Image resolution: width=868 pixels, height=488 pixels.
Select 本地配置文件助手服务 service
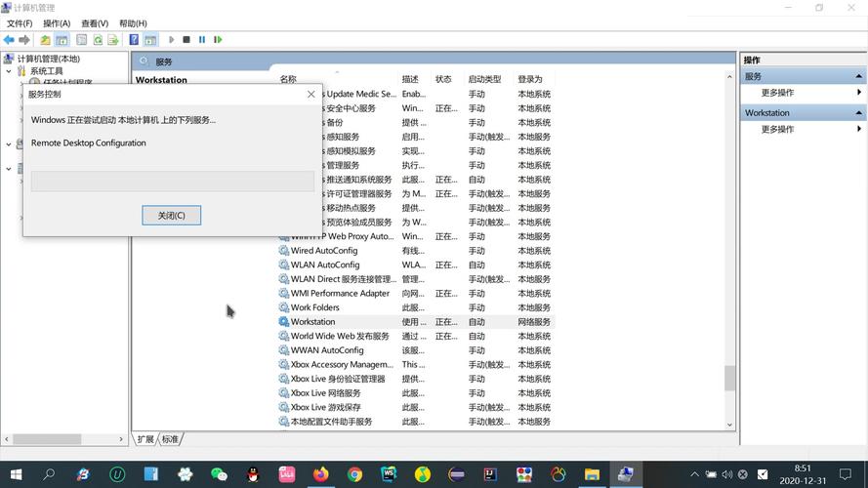click(331, 422)
